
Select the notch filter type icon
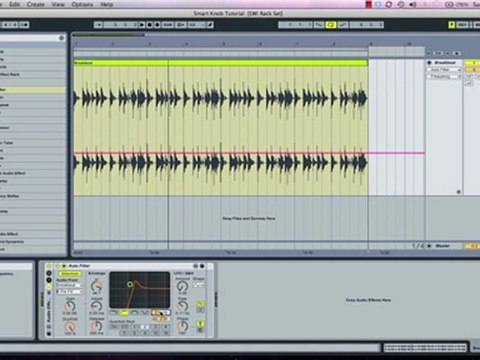pos(145,312)
